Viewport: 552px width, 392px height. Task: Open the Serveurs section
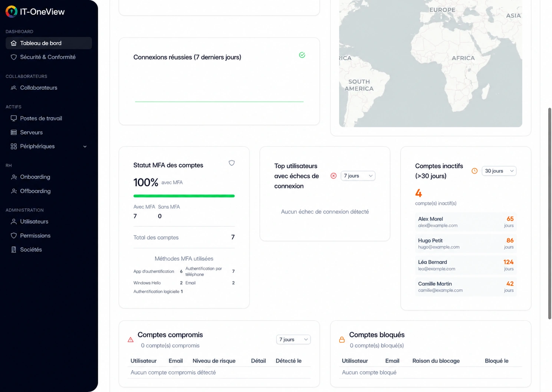coord(49,132)
